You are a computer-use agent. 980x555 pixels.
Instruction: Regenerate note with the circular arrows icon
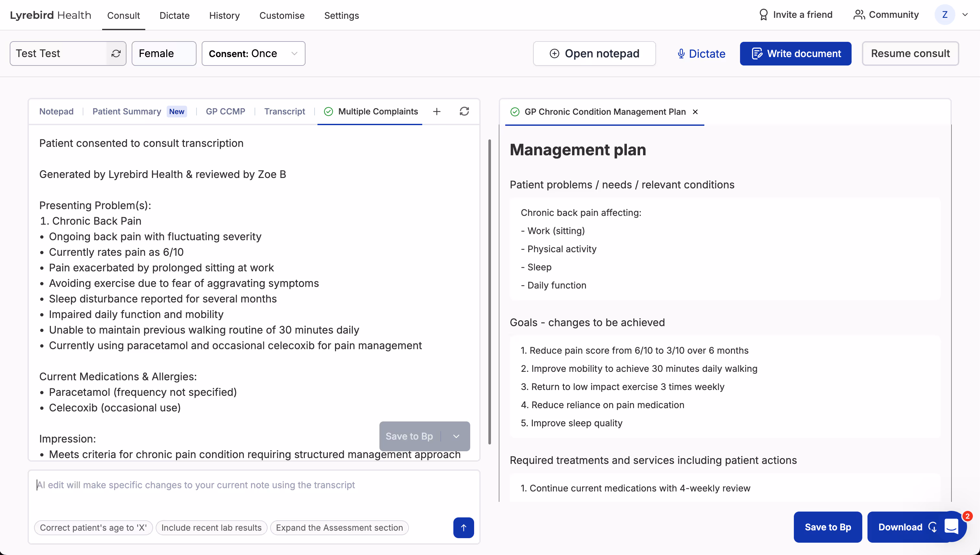(464, 111)
